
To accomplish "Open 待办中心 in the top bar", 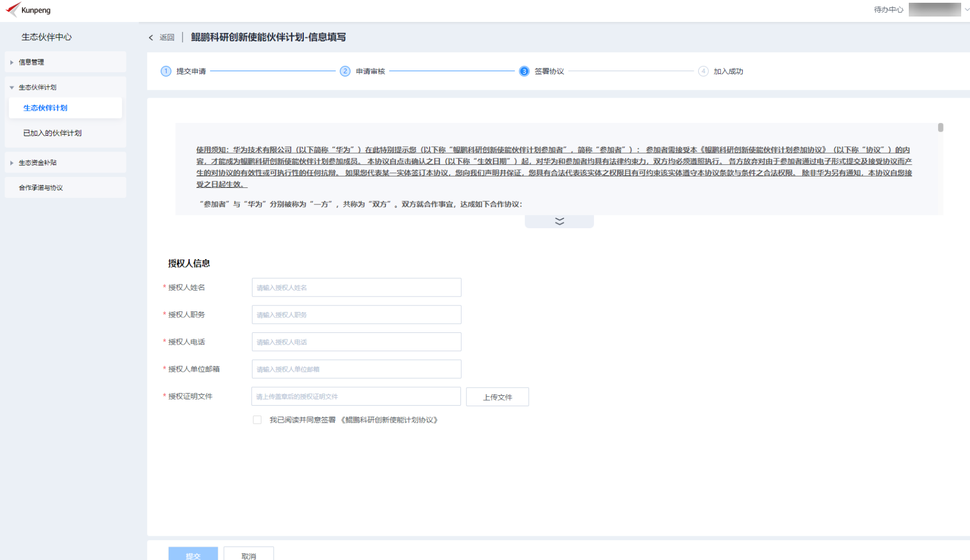I will point(888,9).
